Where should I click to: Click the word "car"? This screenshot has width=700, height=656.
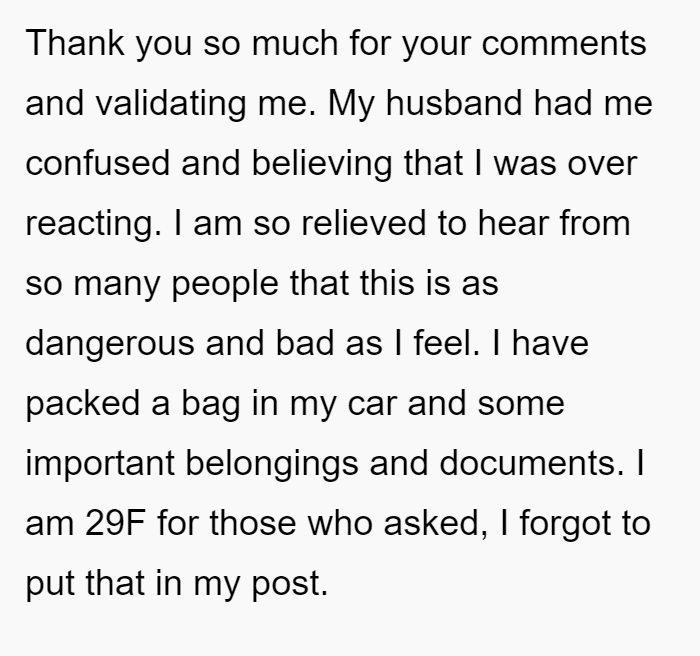click(372, 405)
